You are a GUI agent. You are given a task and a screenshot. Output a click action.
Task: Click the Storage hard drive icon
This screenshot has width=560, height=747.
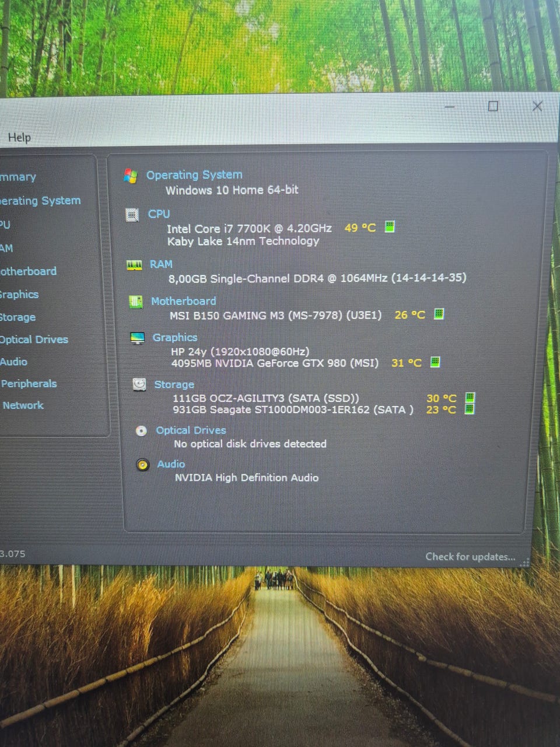pyautogui.click(x=139, y=384)
